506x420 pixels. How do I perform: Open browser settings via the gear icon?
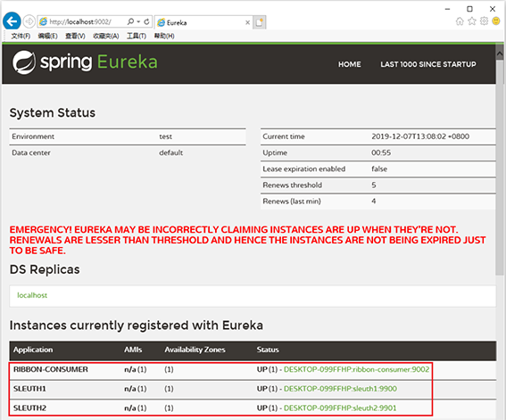[x=484, y=21]
